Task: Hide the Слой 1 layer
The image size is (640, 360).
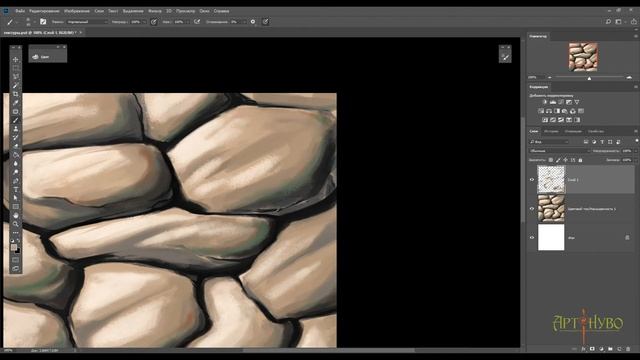Action: click(x=532, y=180)
